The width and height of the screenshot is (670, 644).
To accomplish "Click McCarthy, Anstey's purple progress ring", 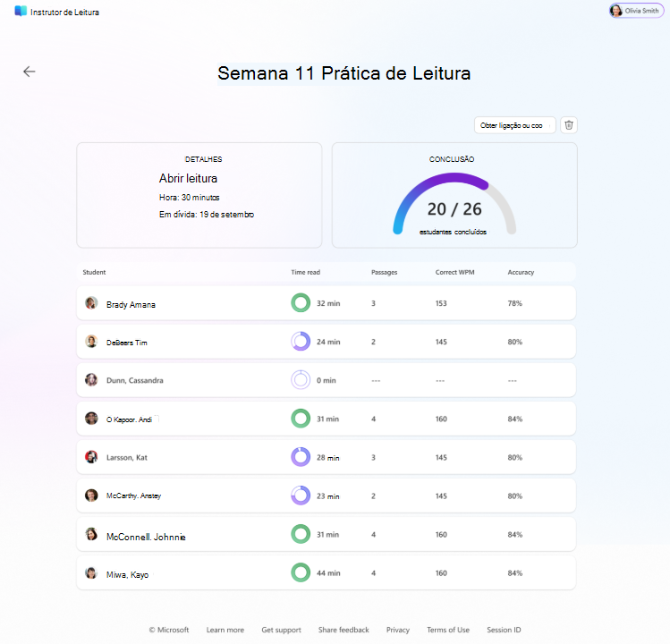I will (x=301, y=496).
